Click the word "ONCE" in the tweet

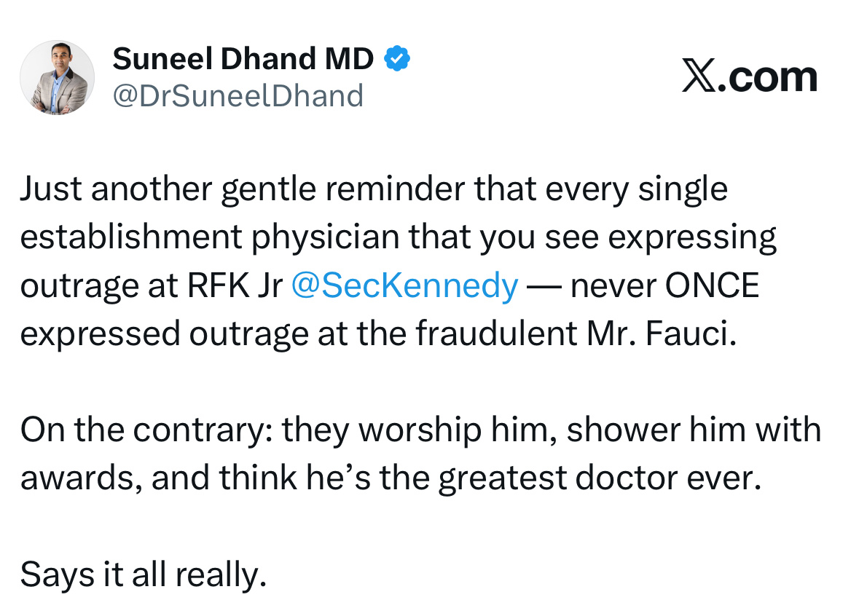tap(712, 285)
